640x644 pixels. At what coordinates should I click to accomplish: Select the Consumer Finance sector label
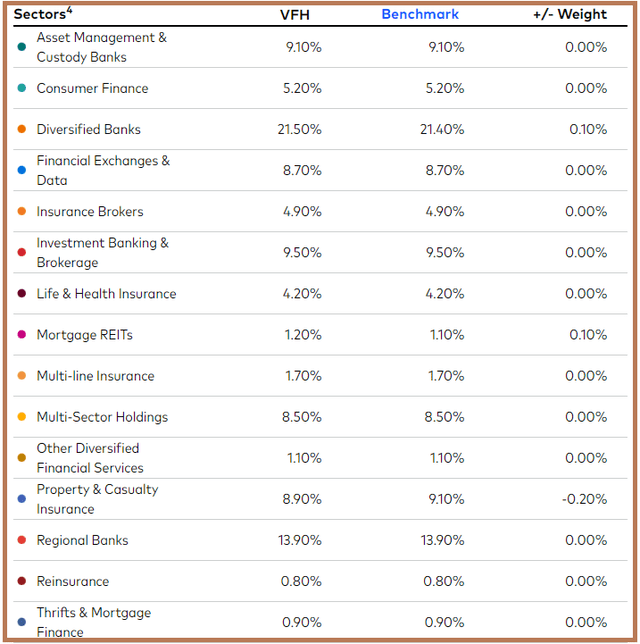tap(92, 88)
